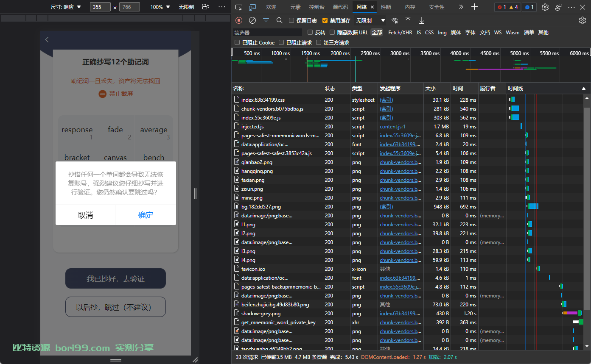
Task: Go back using the mobile page arrow
Action: pos(47,39)
